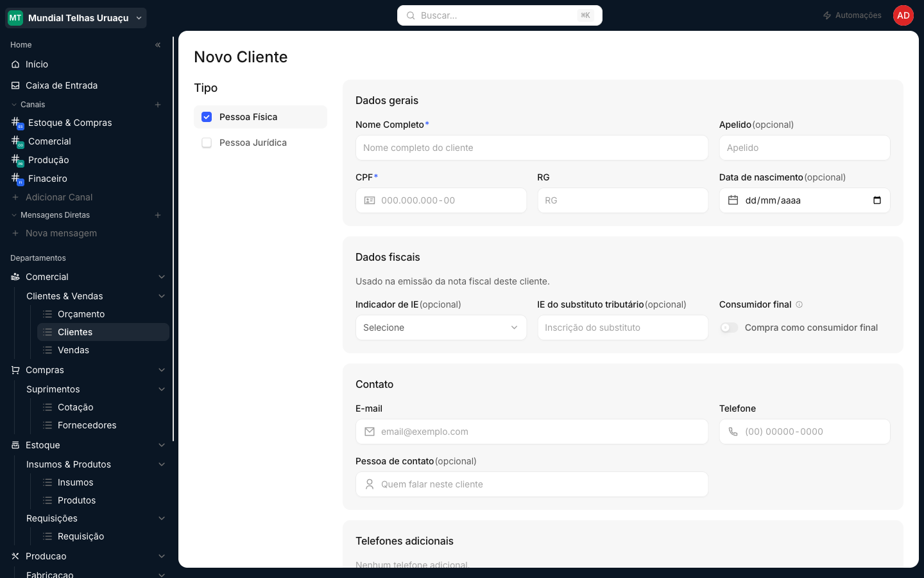Image resolution: width=924 pixels, height=578 pixels.
Task: Open the Automações link
Action: pyautogui.click(x=852, y=15)
